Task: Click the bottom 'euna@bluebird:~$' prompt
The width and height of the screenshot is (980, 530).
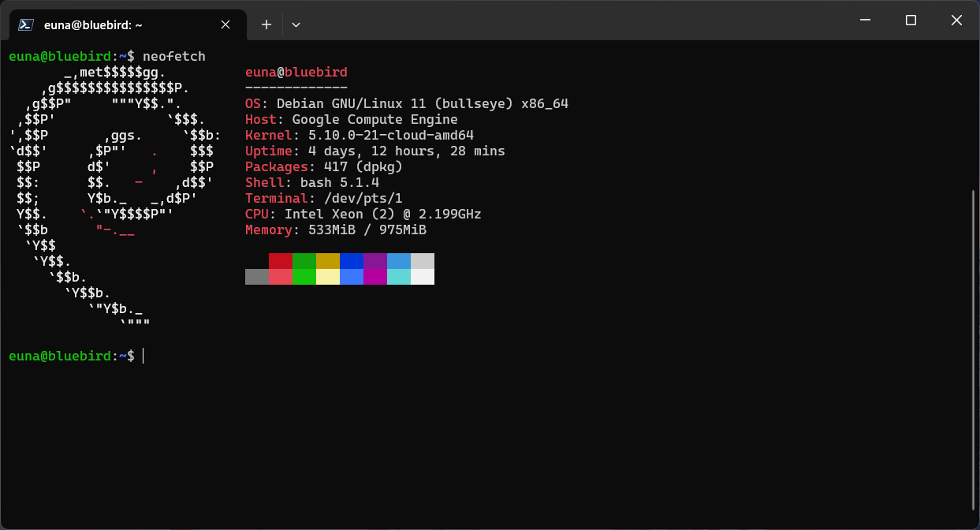Action: pos(72,356)
